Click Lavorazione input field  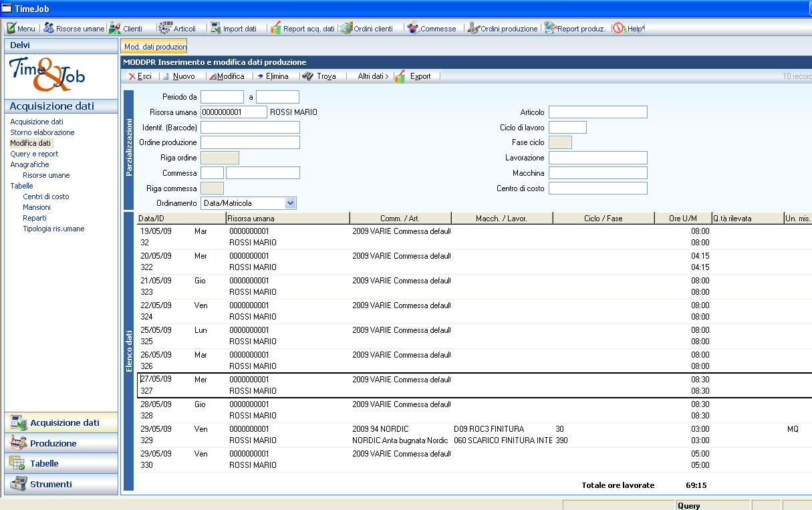(598, 158)
